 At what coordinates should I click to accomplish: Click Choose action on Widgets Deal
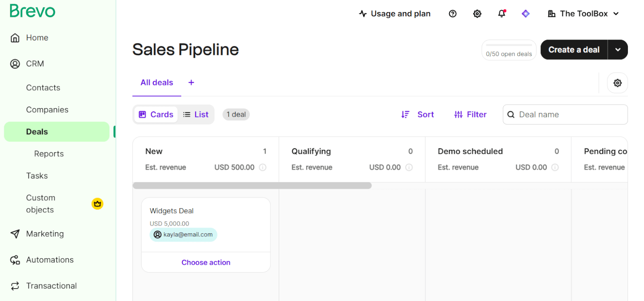tap(206, 262)
